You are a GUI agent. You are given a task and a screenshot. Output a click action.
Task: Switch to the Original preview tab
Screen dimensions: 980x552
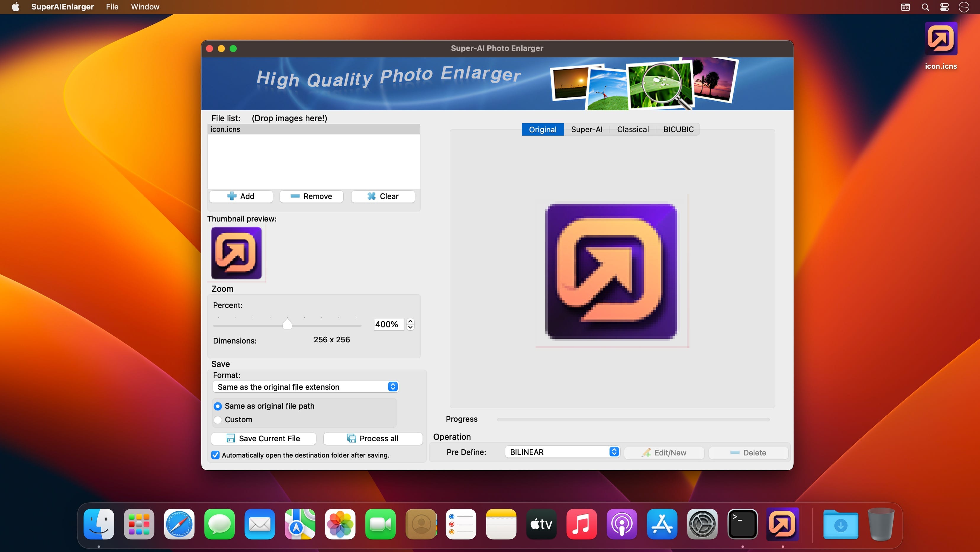point(542,129)
